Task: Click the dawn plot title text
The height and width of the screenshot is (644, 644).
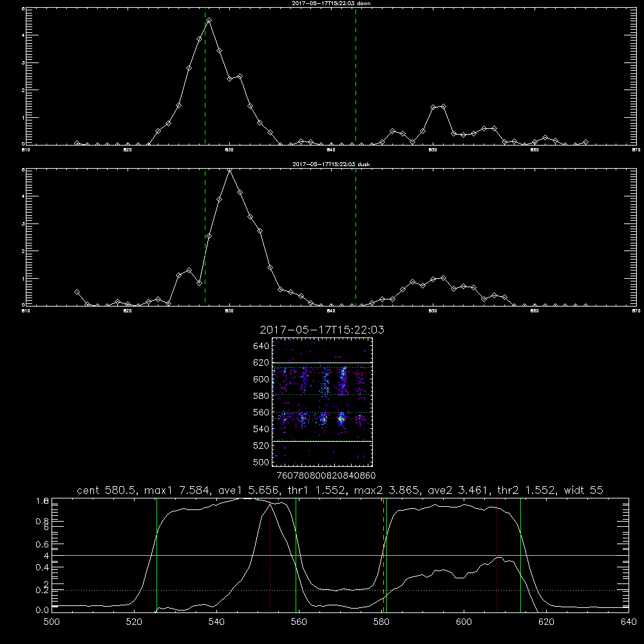Action: (x=331, y=3)
